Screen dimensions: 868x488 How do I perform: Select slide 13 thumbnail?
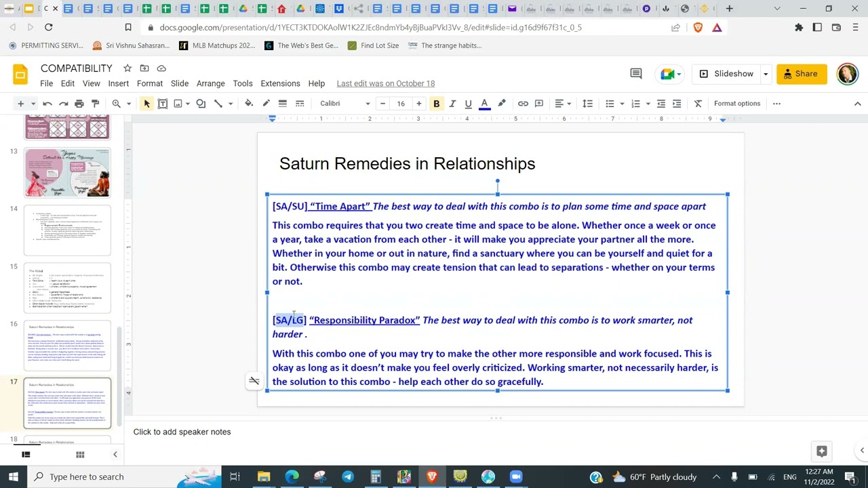coord(67,173)
